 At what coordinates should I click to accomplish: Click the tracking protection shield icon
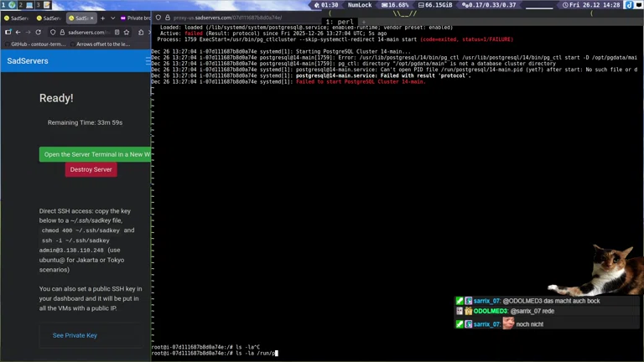click(x=53, y=32)
